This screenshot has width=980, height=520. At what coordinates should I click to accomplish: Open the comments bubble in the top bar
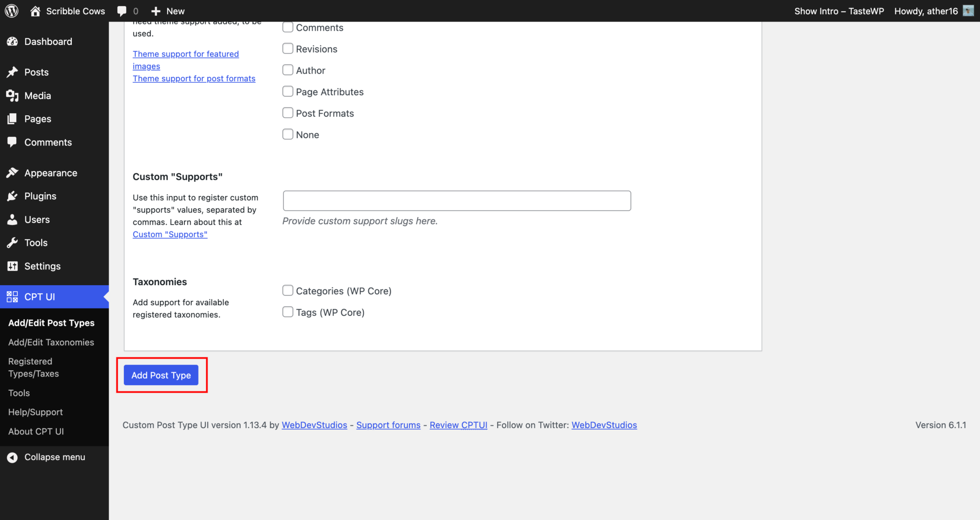click(x=121, y=11)
